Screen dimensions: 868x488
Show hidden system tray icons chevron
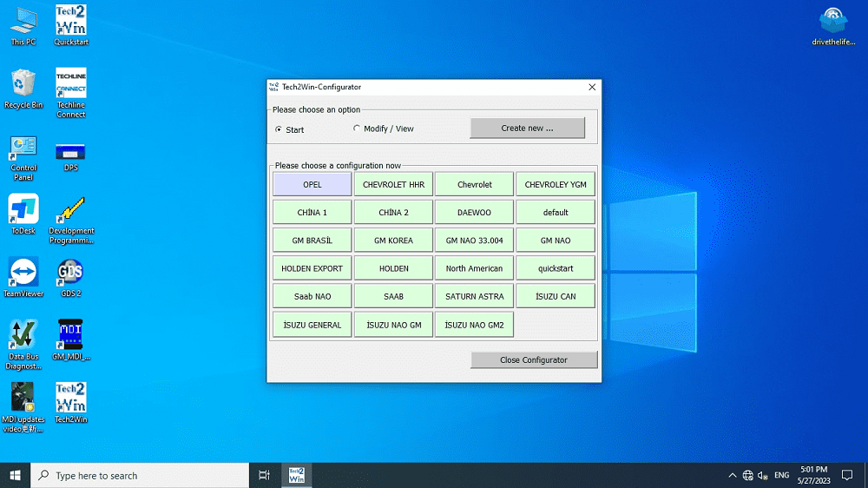(x=732, y=476)
